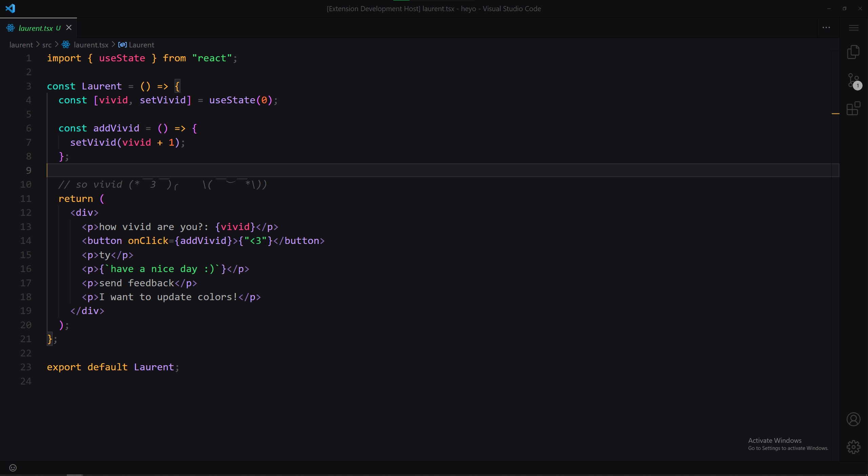The image size is (868, 476).
Task: Place cursor on the 'export default Laurent' line
Action: pos(112,367)
